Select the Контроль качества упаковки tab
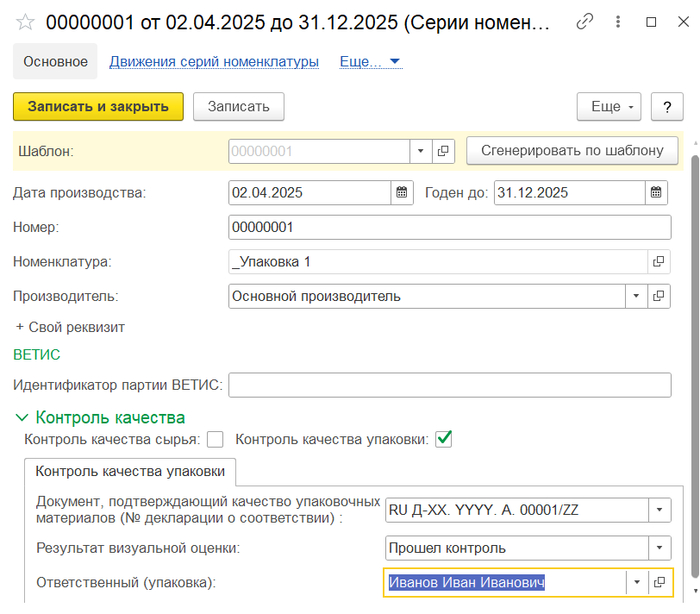Viewport: 700px width, 614px height. point(130,471)
